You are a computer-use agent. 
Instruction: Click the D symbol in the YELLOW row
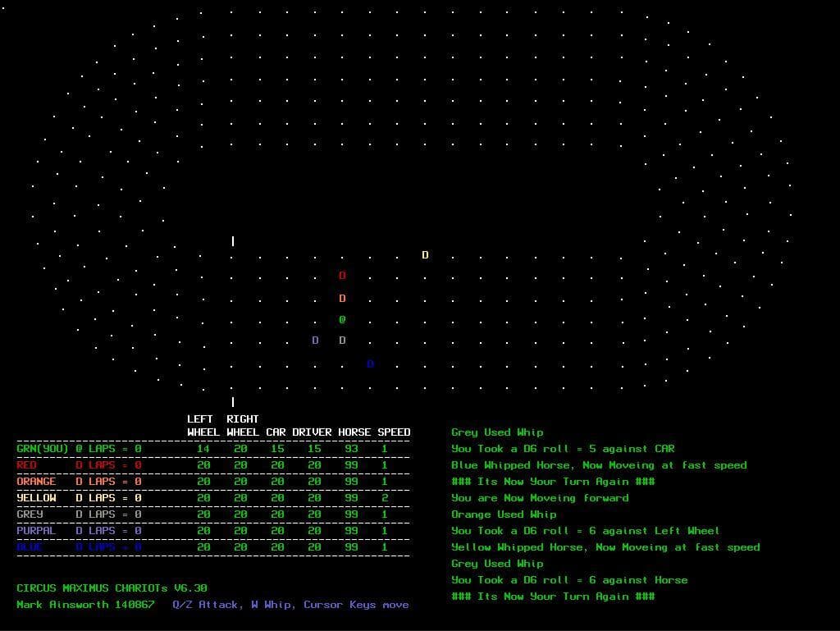pos(80,498)
